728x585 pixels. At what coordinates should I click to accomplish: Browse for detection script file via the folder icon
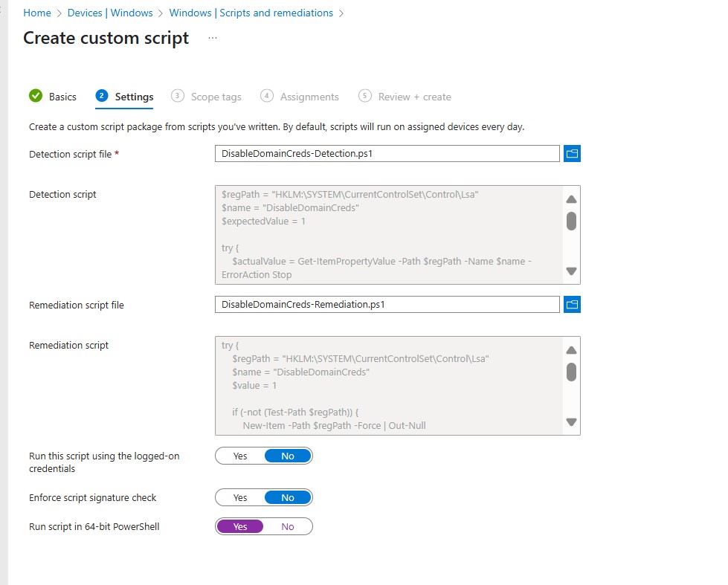coord(572,153)
